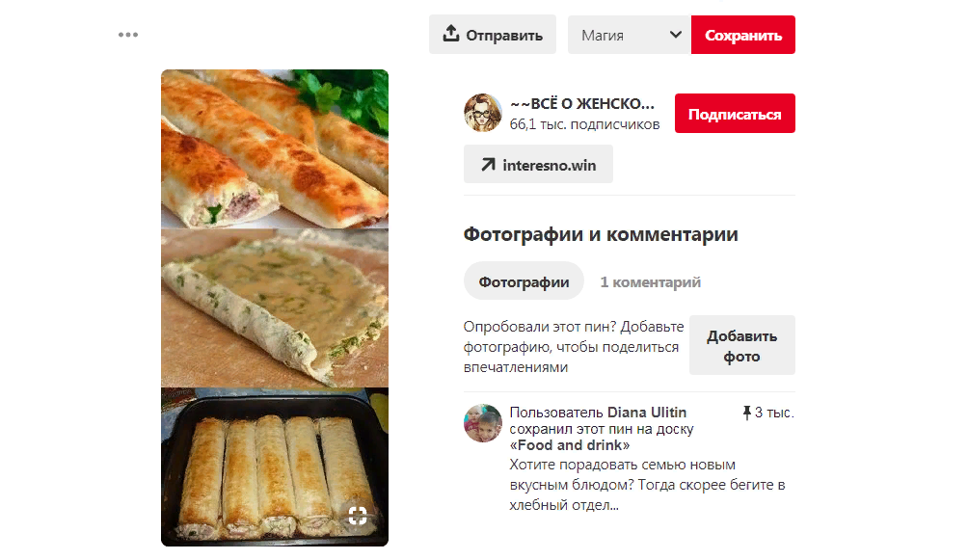The width and height of the screenshot is (968, 560).
Task: Click the arrow icon beside interesno.win
Action: click(x=488, y=164)
